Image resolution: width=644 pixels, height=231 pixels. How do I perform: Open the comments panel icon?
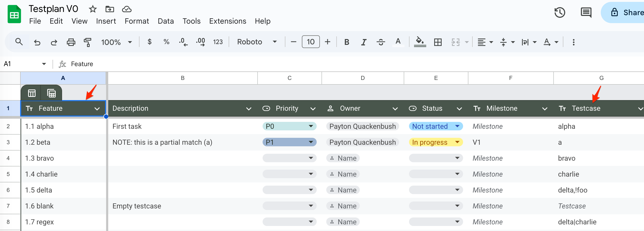pyautogui.click(x=586, y=12)
